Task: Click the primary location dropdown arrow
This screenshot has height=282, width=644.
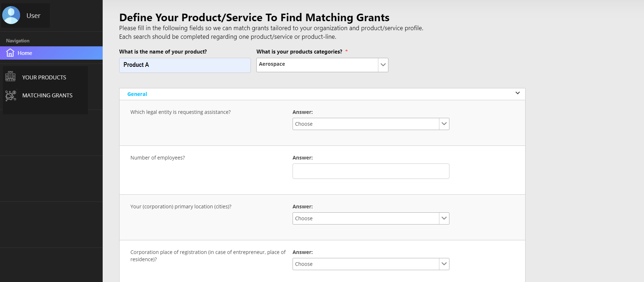Action: (444, 218)
